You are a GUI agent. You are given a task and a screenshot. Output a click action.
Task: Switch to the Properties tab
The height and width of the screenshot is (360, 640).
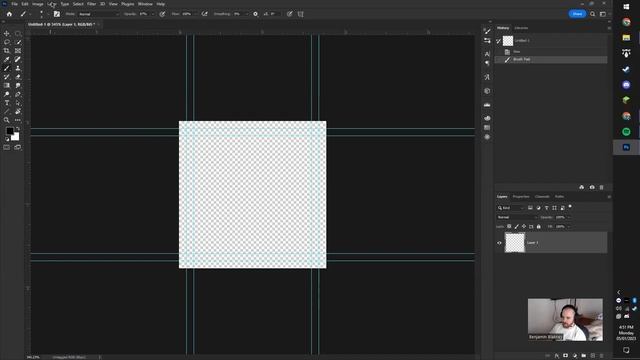[x=521, y=197]
